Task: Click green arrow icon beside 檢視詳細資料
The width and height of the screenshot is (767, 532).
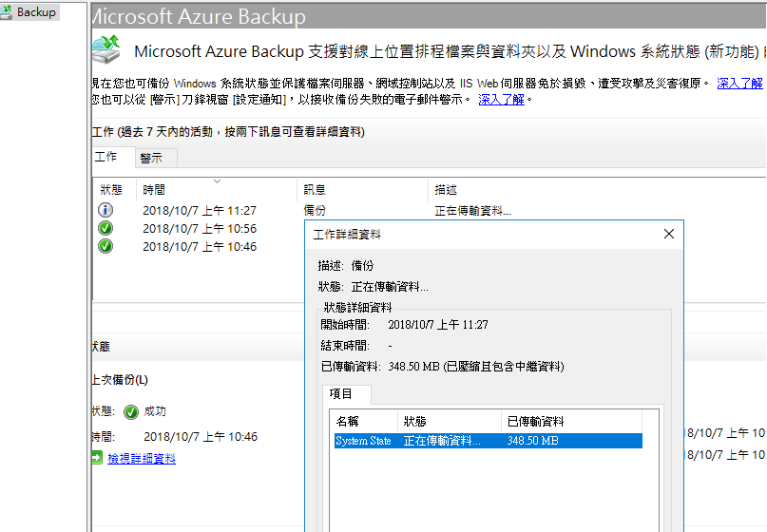Action: [96, 458]
